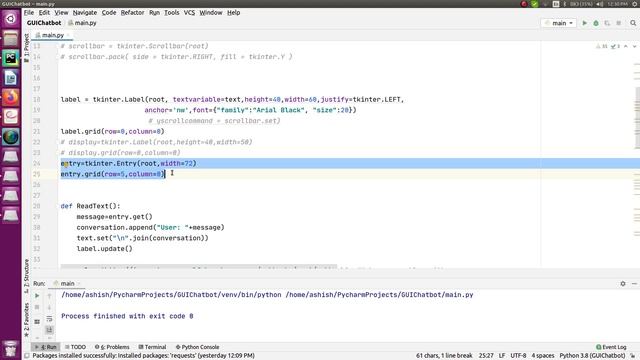Click Restore Layout icon in the Run panel

[37, 322]
